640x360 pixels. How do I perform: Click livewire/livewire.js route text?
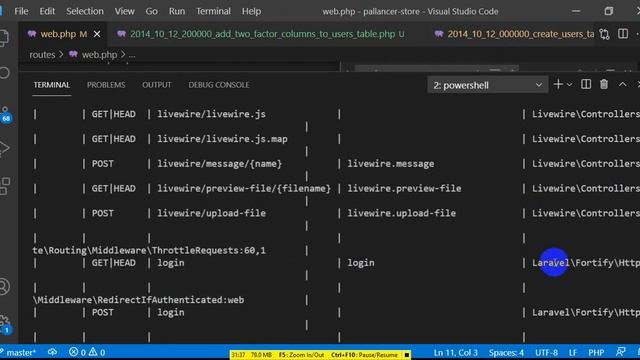point(211,114)
